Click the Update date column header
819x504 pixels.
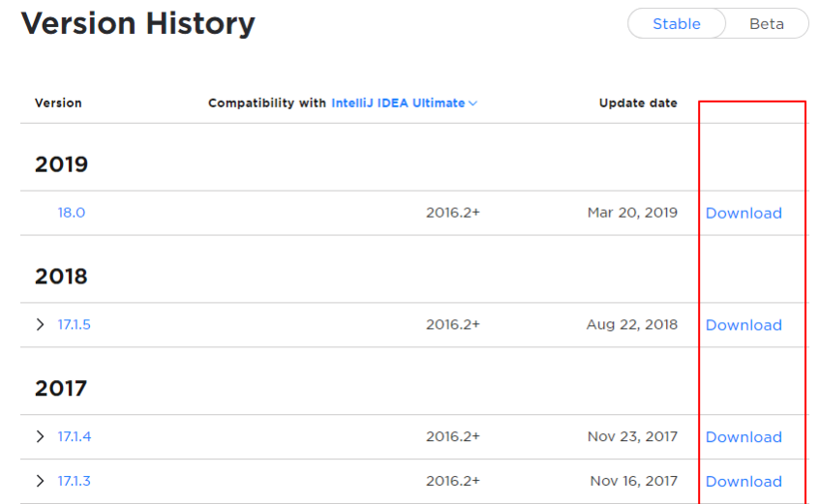click(638, 104)
